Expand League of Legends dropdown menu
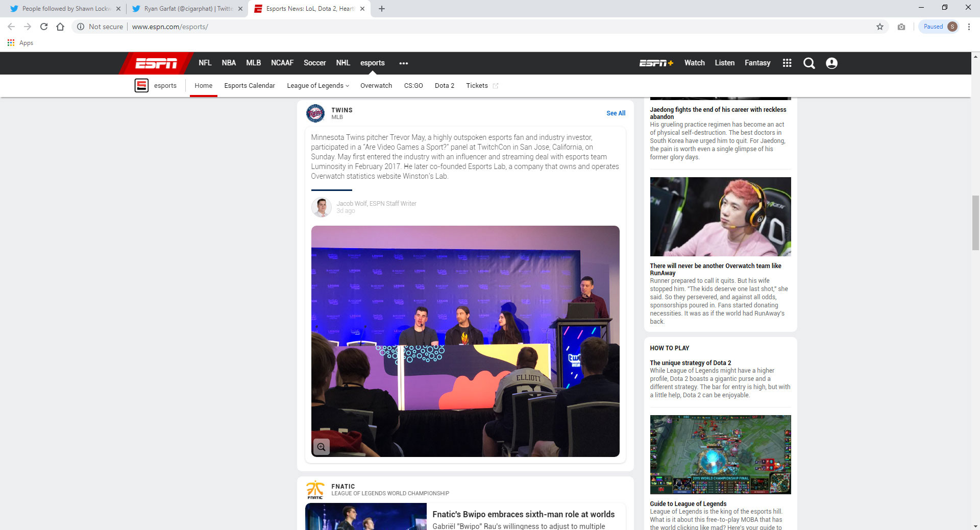This screenshot has height=530, width=980. (x=318, y=86)
